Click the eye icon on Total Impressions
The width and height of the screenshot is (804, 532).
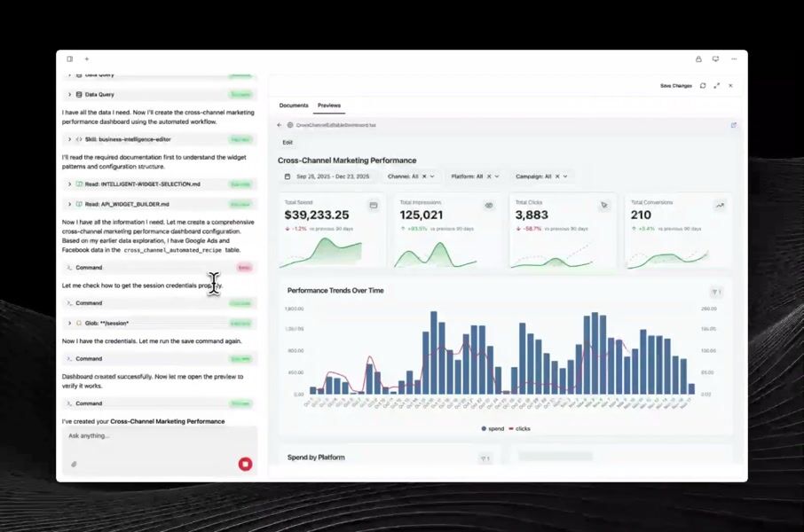(x=488, y=206)
